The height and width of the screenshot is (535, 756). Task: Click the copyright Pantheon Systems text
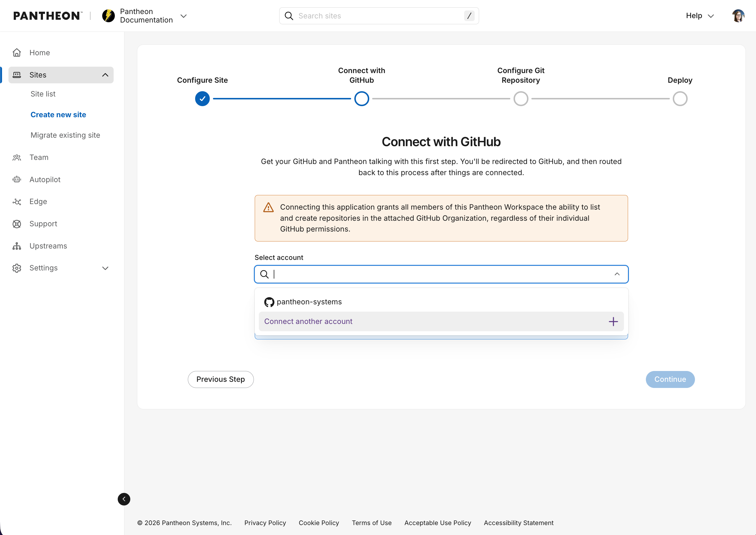click(x=184, y=523)
